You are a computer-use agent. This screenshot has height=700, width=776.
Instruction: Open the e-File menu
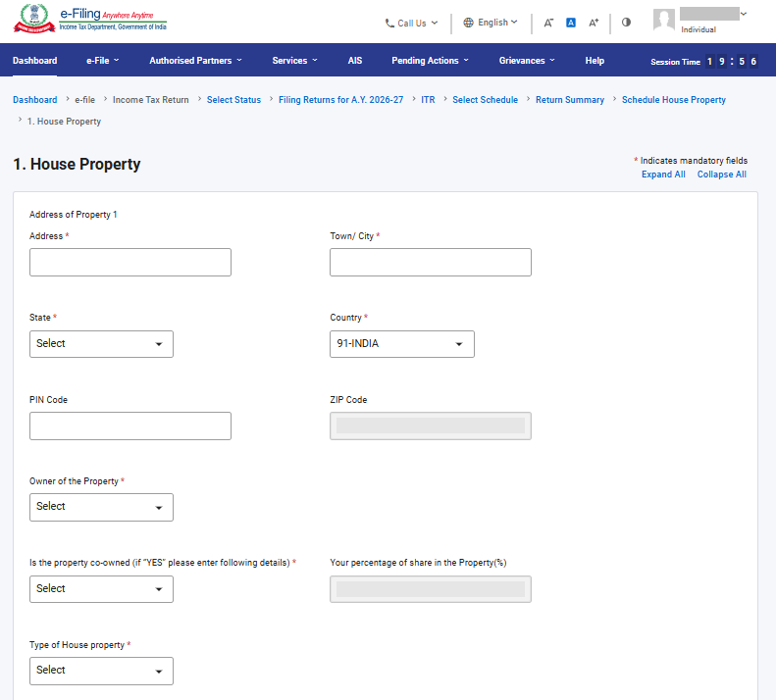[102, 61]
